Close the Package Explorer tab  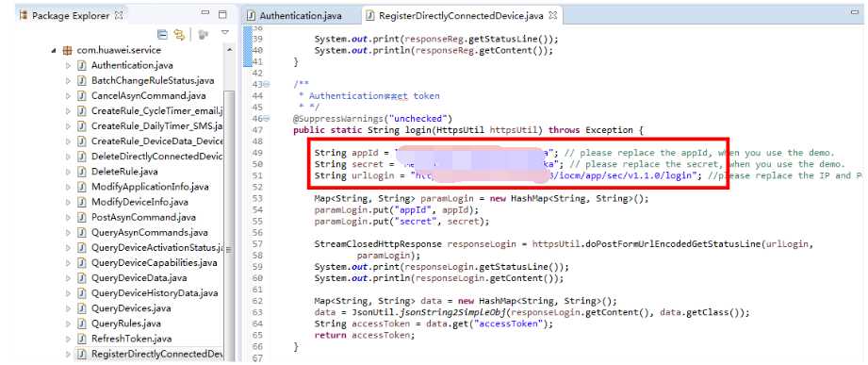click(x=119, y=15)
